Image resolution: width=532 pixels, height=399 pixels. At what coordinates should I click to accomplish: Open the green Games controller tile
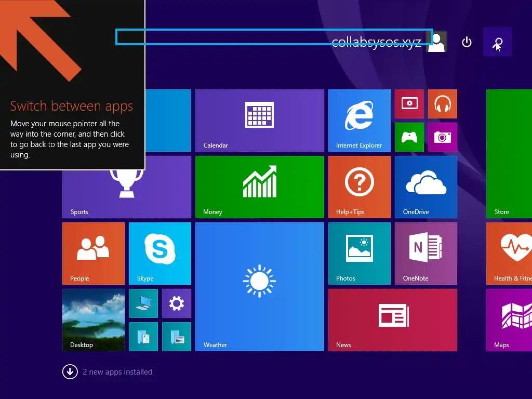[409, 137]
